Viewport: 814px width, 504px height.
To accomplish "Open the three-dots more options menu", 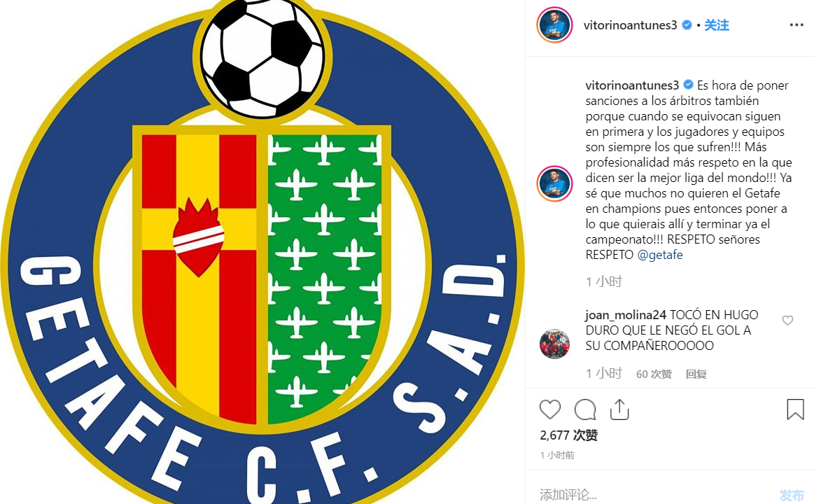I will click(797, 25).
